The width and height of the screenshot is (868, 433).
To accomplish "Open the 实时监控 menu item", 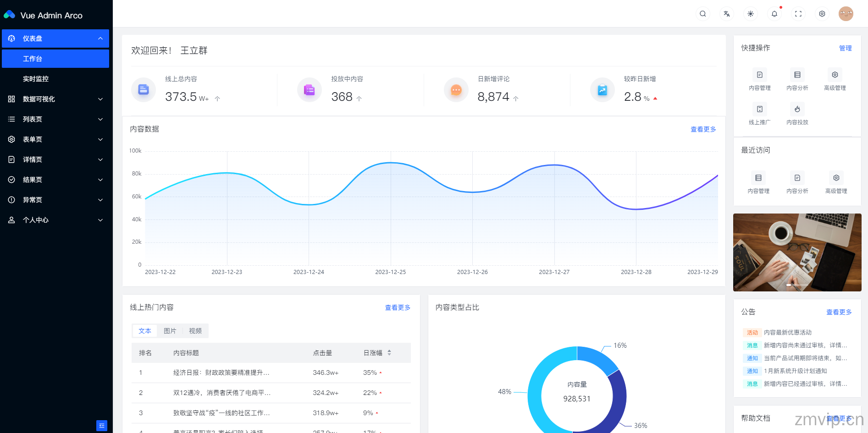I will coord(55,79).
